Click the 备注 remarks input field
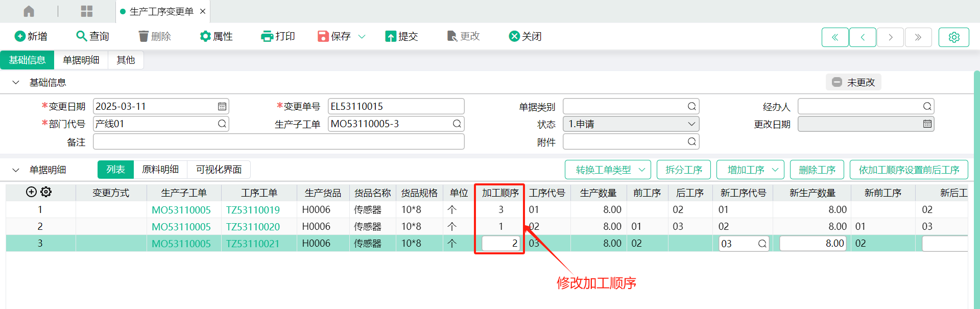 (x=278, y=142)
